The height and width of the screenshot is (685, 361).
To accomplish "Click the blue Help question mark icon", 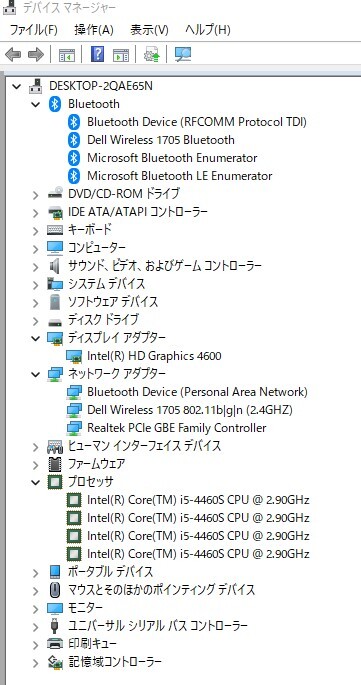I will click(x=97, y=54).
